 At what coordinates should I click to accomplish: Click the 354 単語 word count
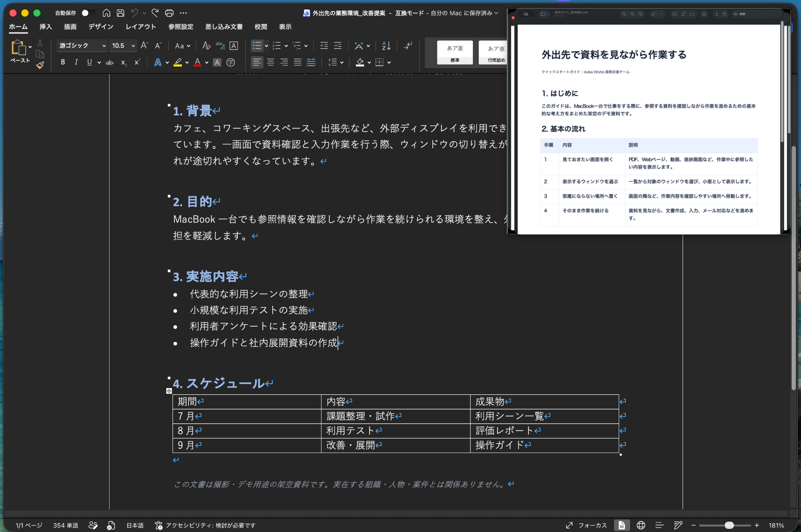click(66, 525)
